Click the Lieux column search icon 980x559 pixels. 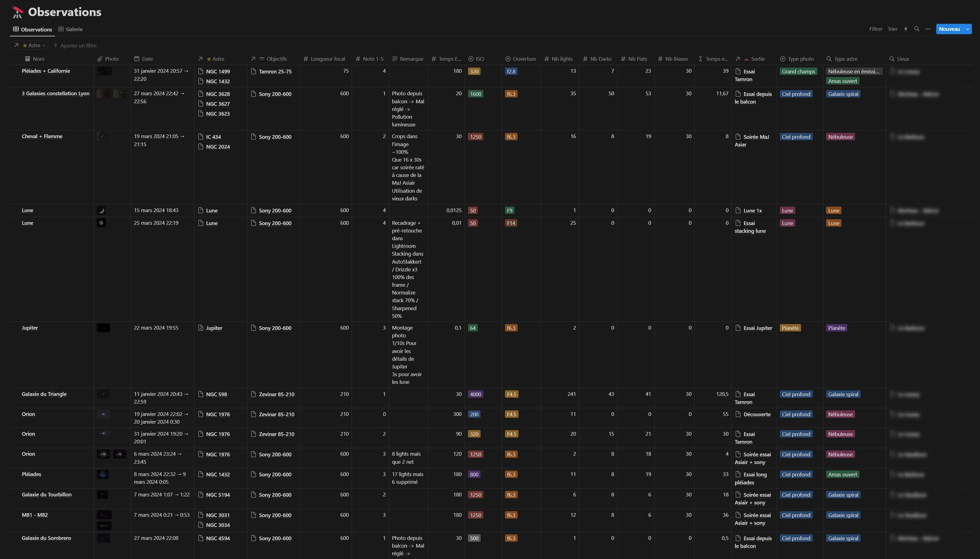click(892, 59)
